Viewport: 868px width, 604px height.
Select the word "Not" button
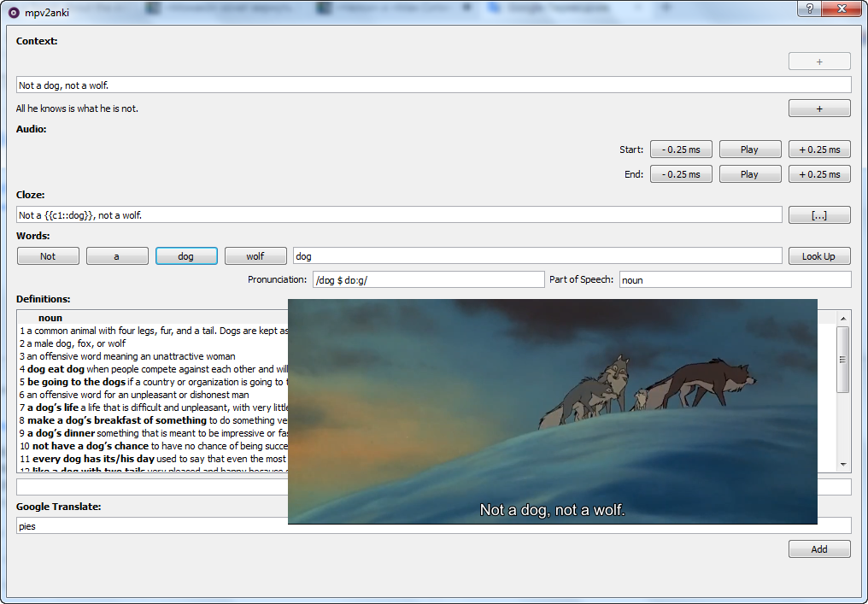tap(48, 256)
